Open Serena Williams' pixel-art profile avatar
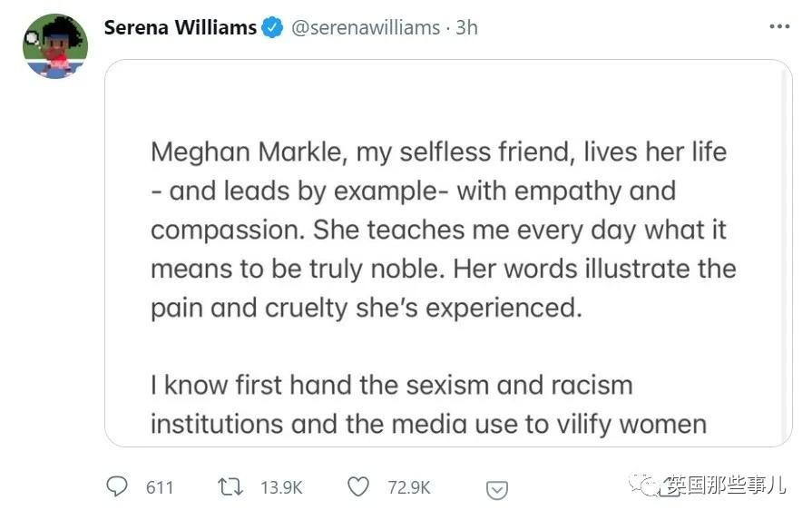Screen dimensions: 812x520 (55, 46)
